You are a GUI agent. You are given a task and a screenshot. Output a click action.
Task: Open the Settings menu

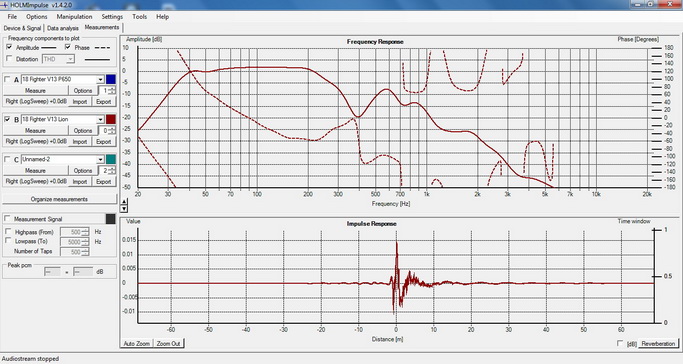(112, 17)
